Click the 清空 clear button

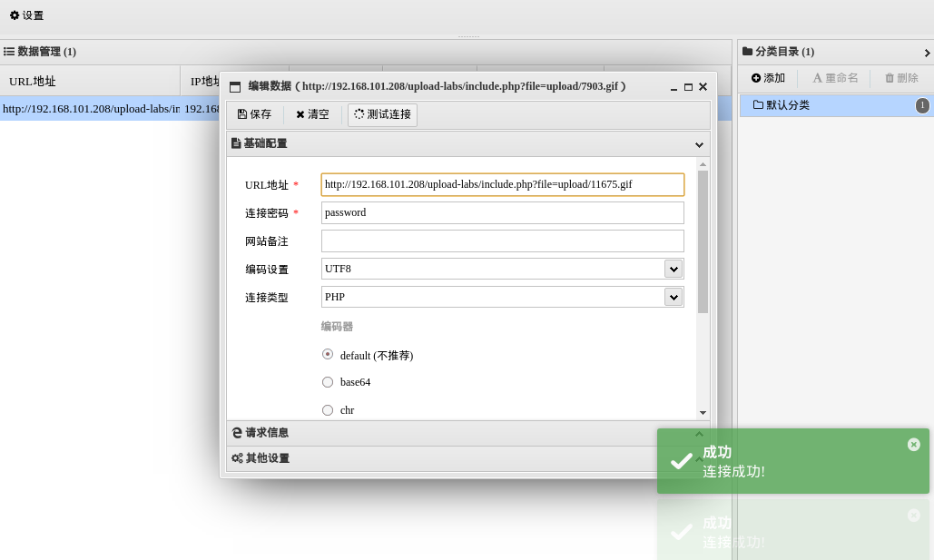coord(313,114)
